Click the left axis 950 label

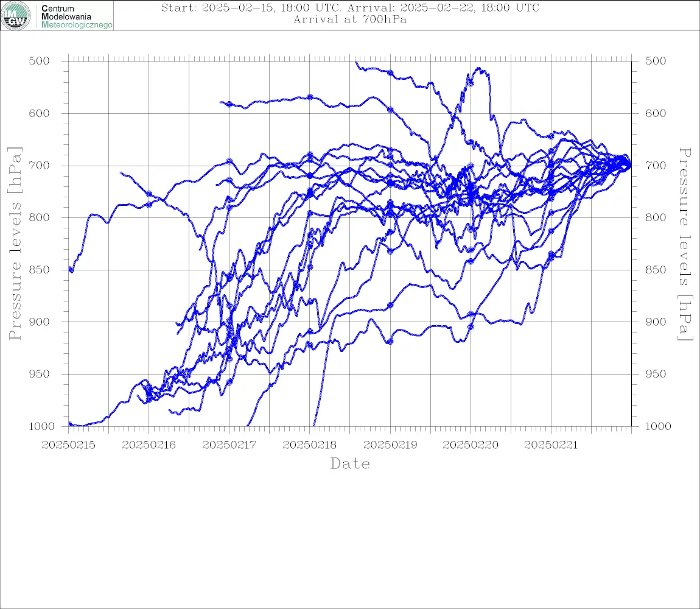coord(40,374)
